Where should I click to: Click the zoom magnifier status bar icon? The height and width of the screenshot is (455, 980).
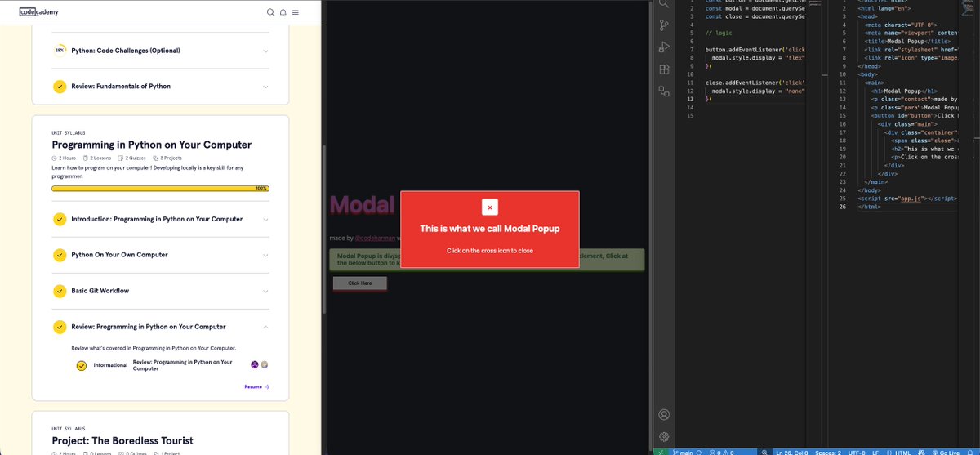(764, 452)
